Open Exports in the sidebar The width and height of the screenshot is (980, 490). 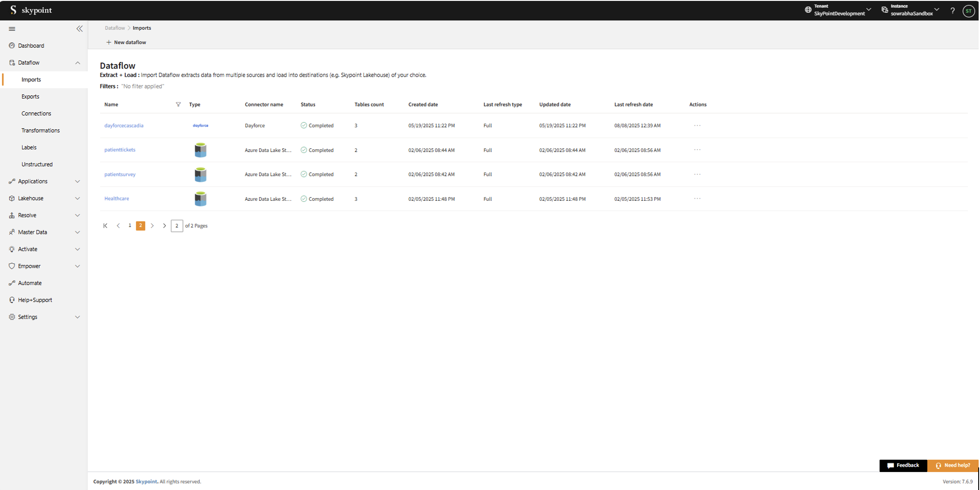pyautogui.click(x=30, y=97)
